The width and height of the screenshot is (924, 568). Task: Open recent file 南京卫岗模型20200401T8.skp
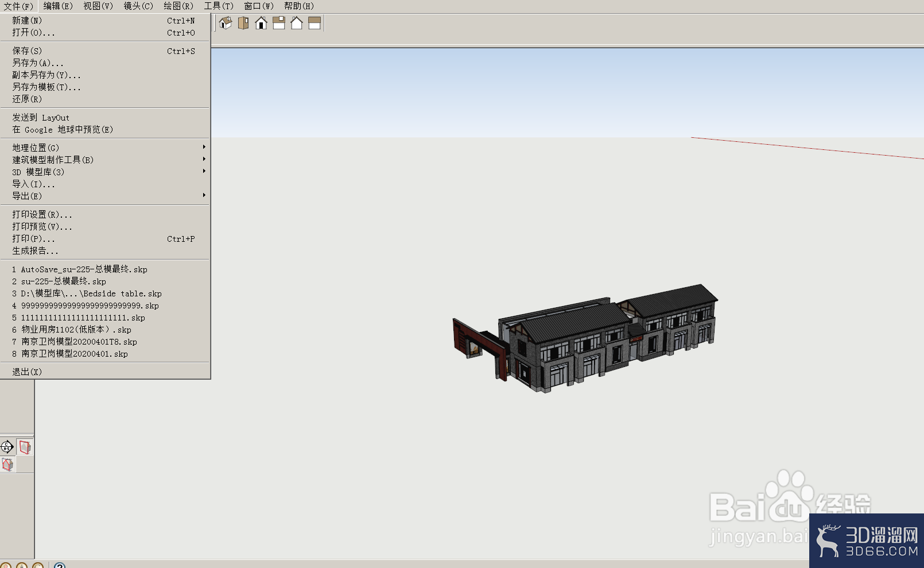click(105, 342)
